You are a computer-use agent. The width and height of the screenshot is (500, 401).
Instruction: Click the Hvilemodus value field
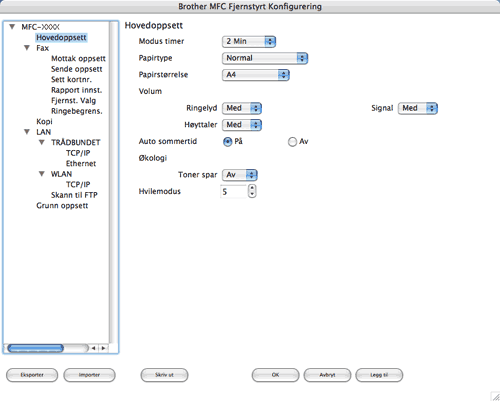[x=233, y=191]
